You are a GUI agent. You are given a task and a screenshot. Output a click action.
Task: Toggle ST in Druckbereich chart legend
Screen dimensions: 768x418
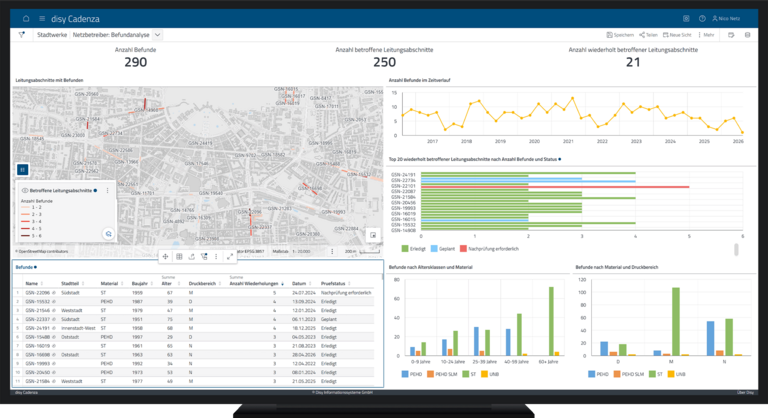click(656, 374)
